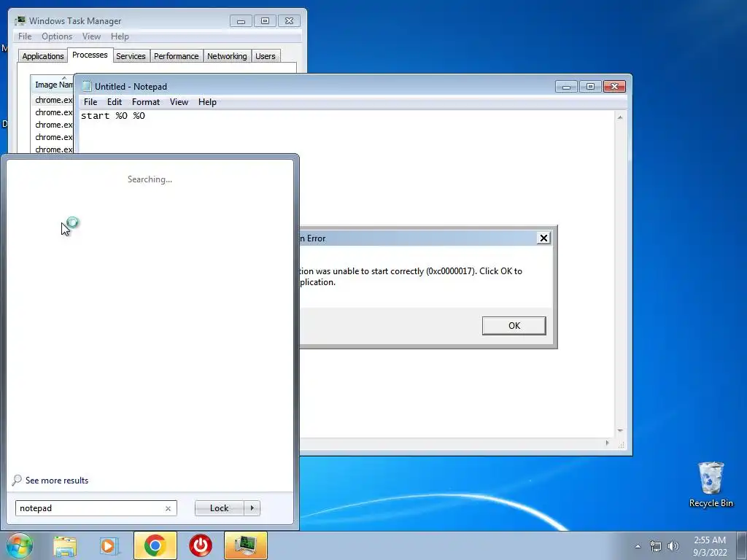Click OK in the error dialog
The width and height of the screenshot is (747, 560).
point(514,326)
